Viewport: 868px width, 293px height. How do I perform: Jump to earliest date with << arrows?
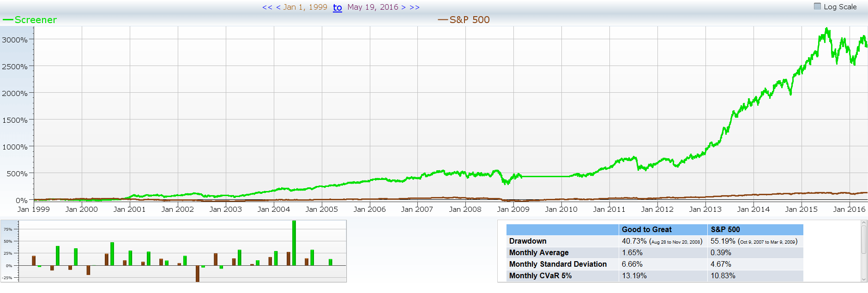coord(267,7)
